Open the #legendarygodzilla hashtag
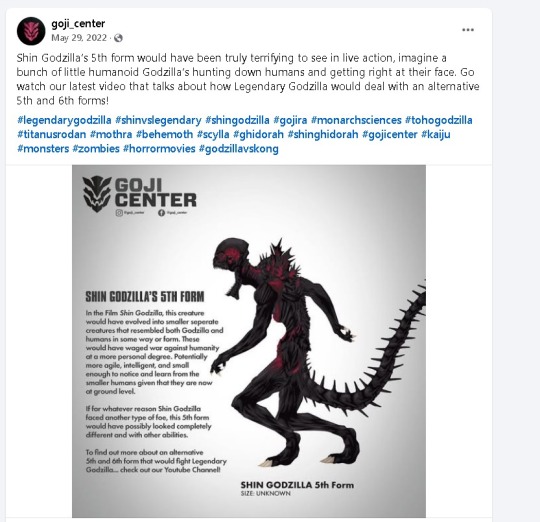Screen dimensions: 540x522 (x=64, y=120)
